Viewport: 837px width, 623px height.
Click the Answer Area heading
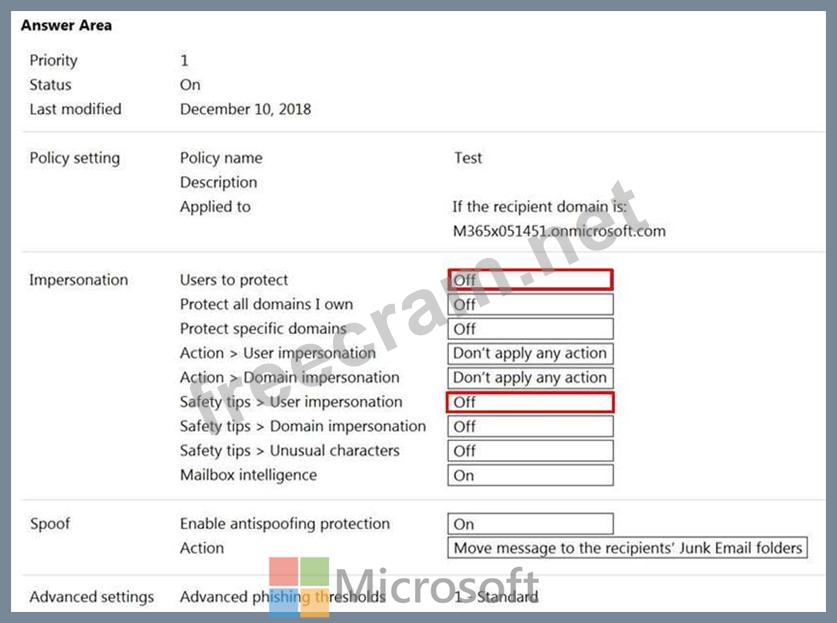tap(66, 25)
